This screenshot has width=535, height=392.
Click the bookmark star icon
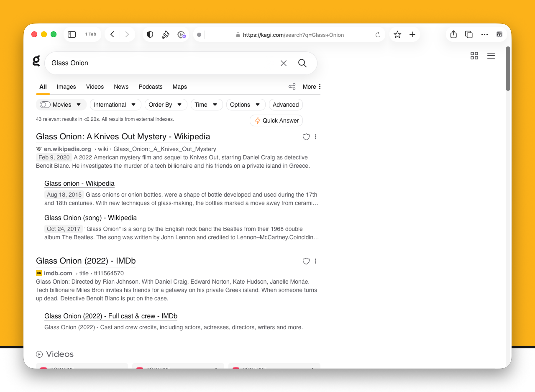click(397, 35)
